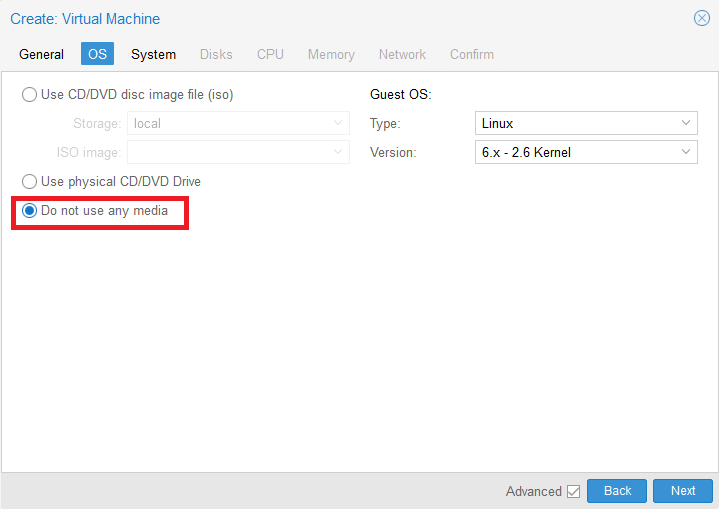
Task: Open the Network tab
Action: click(402, 54)
